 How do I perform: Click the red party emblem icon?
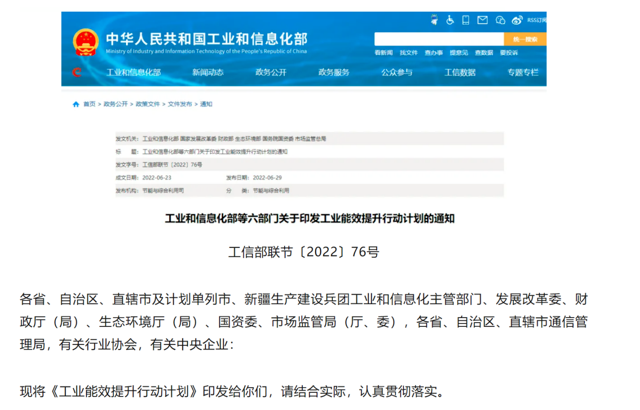(x=77, y=73)
